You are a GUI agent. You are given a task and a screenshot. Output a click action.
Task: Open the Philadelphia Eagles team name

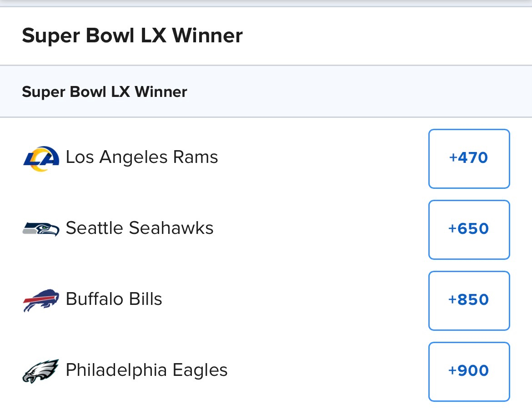coord(146,370)
